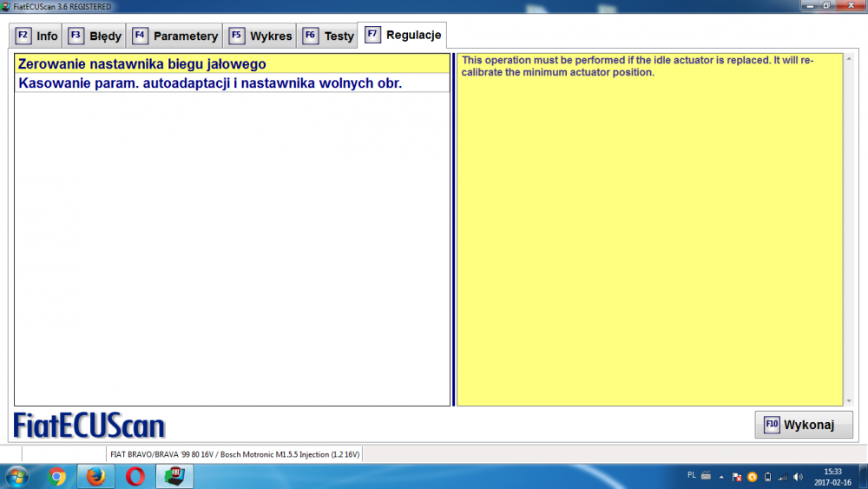Click the FiatECUScan title bar app icon
Viewport: 868px width, 489px height.
tap(6, 7)
